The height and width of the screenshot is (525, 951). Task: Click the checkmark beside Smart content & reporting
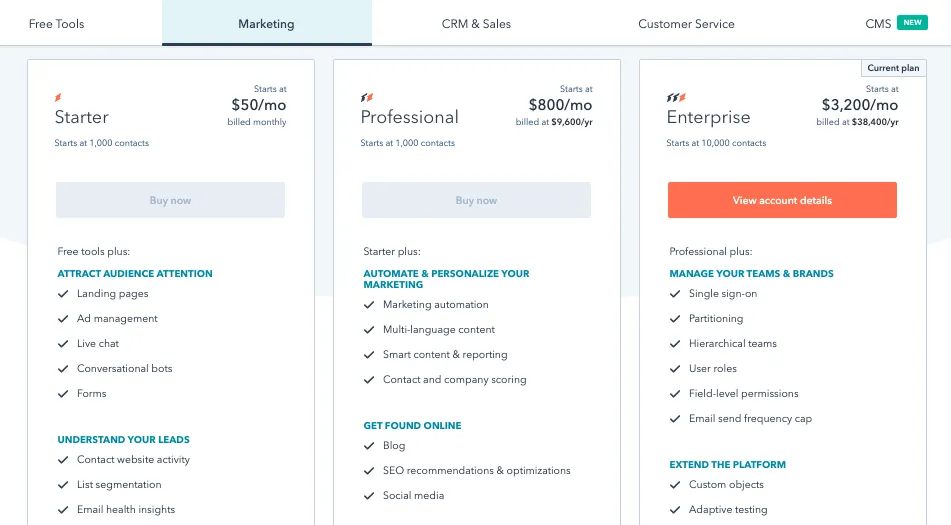tap(369, 354)
